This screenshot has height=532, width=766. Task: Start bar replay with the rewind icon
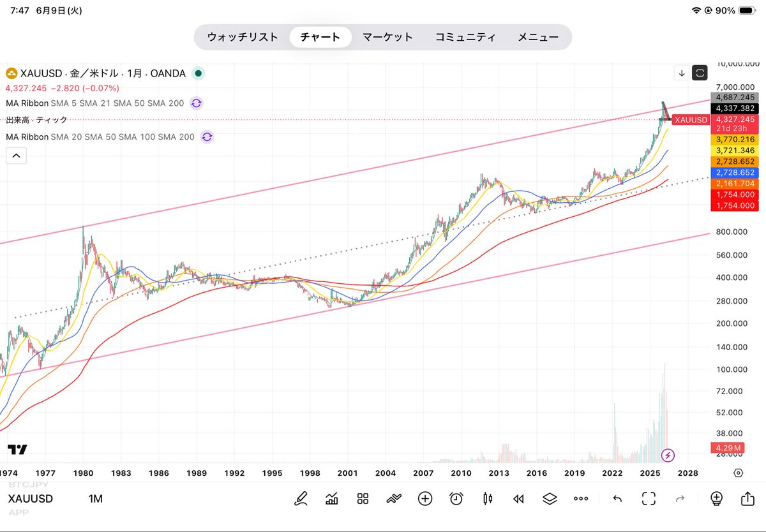(x=518, y=499)
